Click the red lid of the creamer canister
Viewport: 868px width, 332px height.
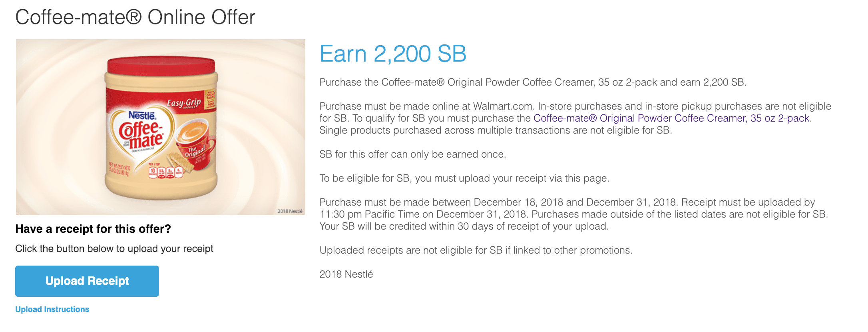(161, 66)
